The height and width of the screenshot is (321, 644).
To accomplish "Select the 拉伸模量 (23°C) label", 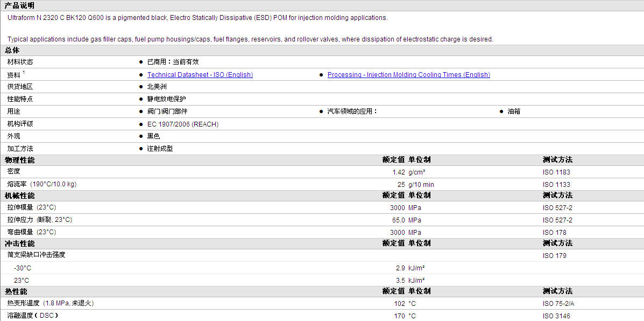I will [32, 207].
